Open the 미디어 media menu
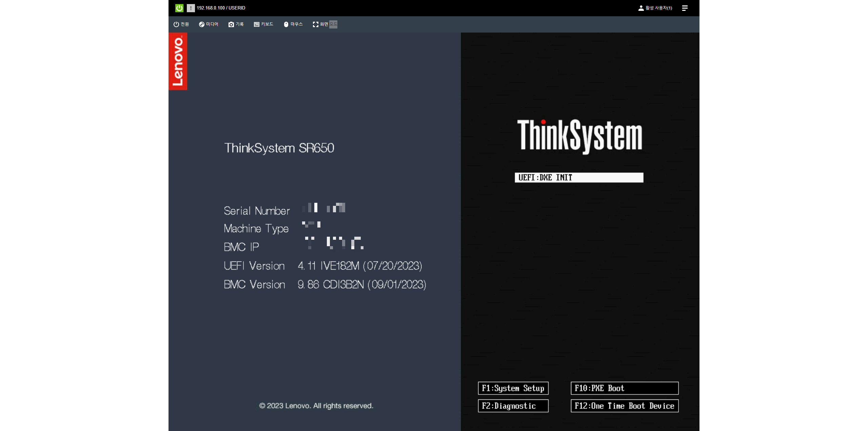 click(209, 24)
